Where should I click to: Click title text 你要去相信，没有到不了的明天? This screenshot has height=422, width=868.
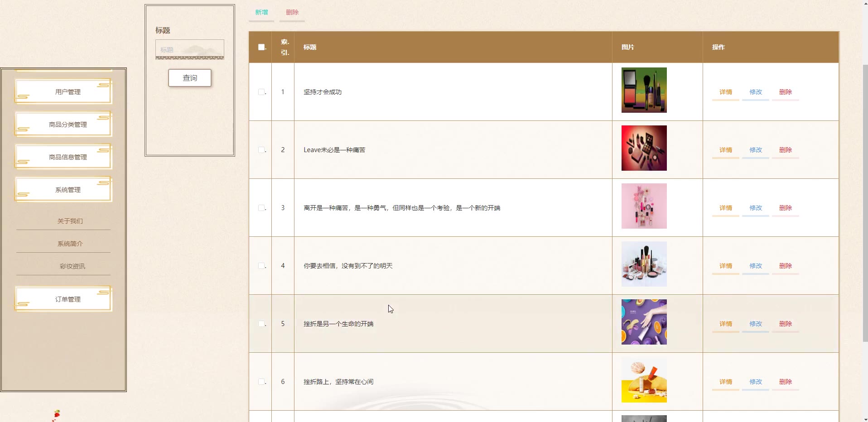pyautogui.click(x=348, y=266)
